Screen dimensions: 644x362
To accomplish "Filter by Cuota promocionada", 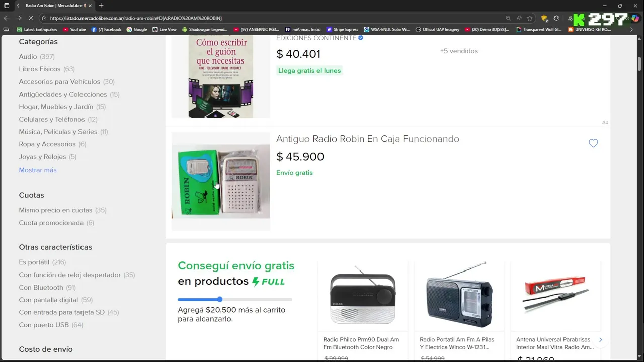I will [x=56, y=223].
